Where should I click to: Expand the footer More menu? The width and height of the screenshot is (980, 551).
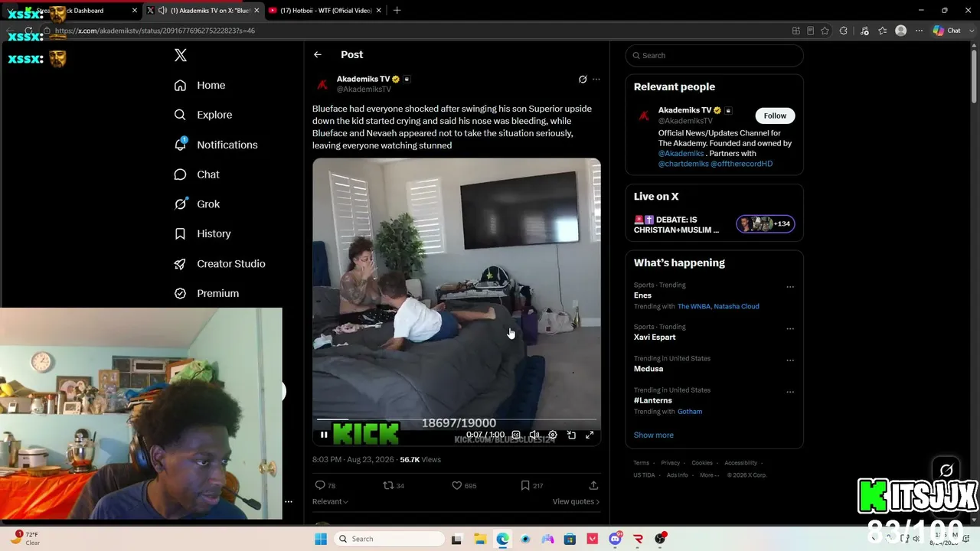coord(710,475)
